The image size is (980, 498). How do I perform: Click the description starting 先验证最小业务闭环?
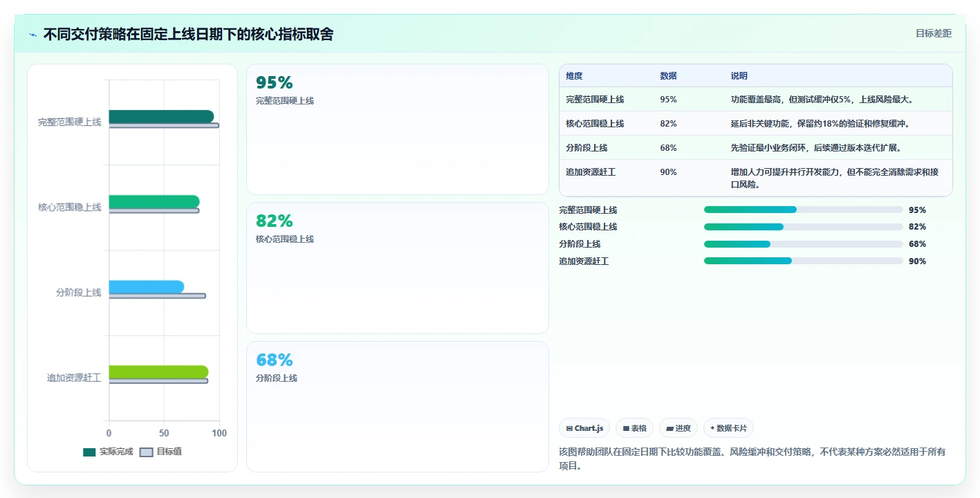(816, 148)
